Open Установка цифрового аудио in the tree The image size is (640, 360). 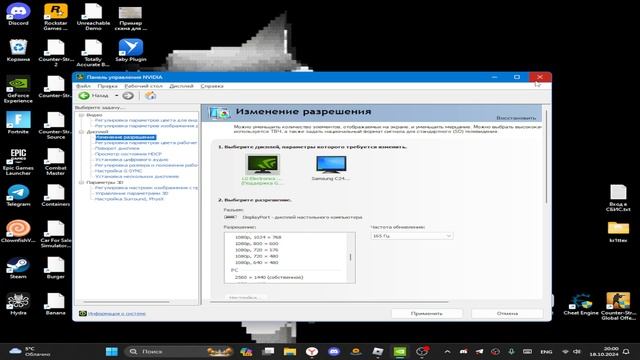131,160
